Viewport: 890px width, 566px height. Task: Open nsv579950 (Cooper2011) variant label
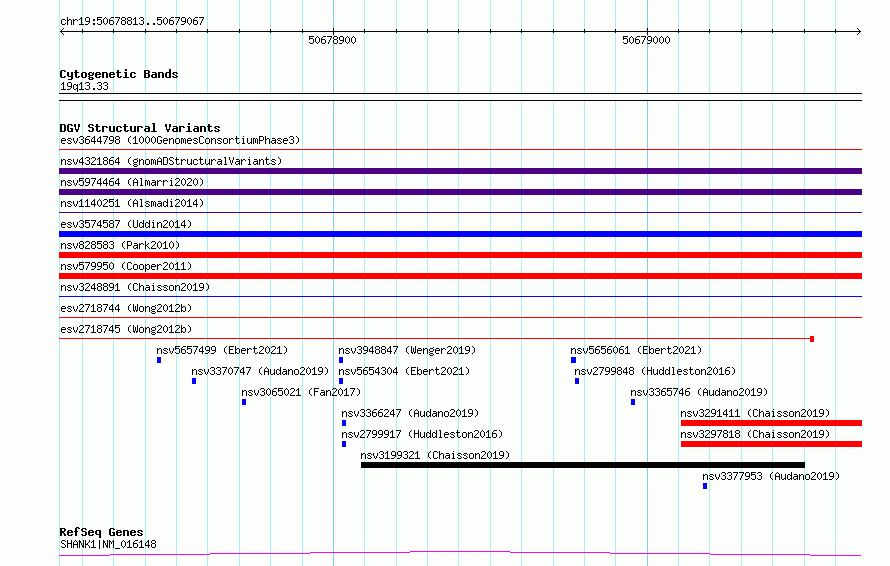click(126, 266)
